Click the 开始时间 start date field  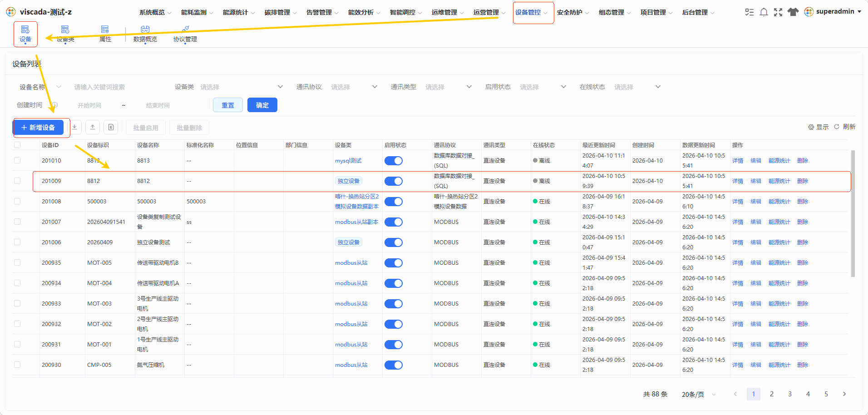click(x=89, y=105)
